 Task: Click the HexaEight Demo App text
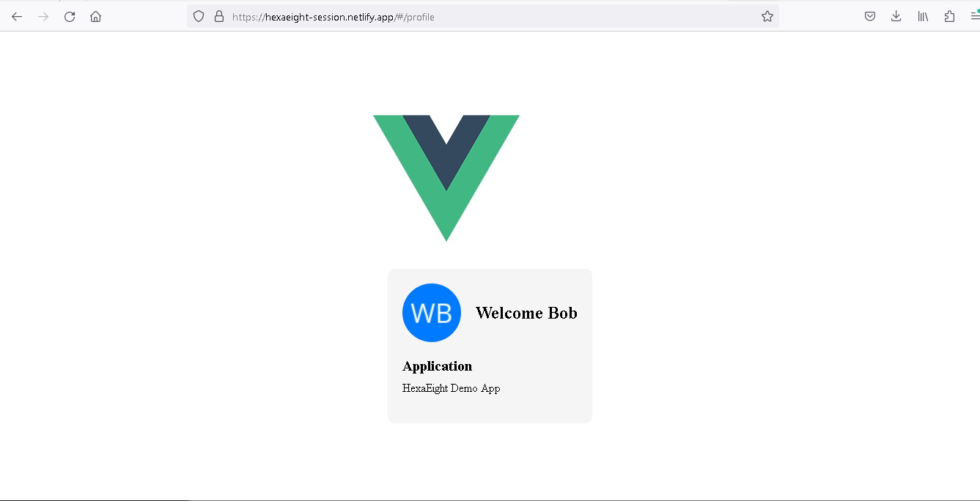click(x=451, y=388)
